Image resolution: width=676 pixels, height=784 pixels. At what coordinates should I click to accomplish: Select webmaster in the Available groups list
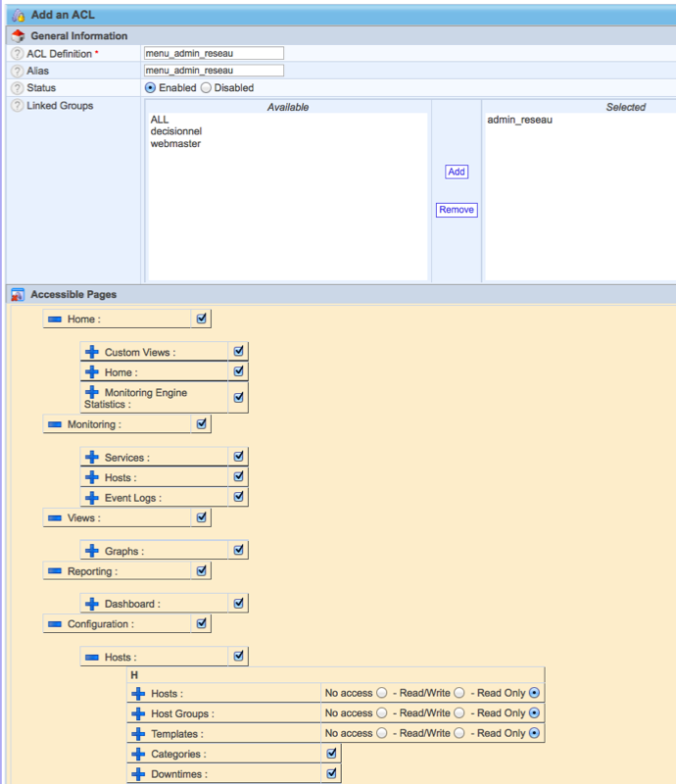tap(175, 144)
